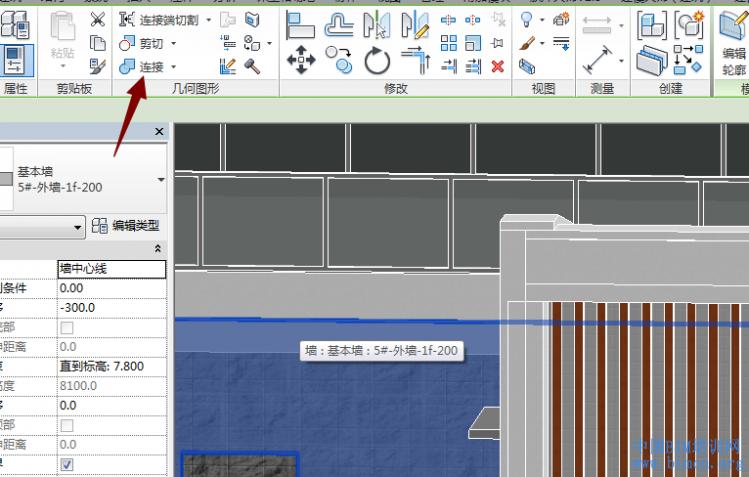Select the Copy tool with circles icon
Image resolution: width=749 pixels, height=477 pixels.
pos(339,60)
